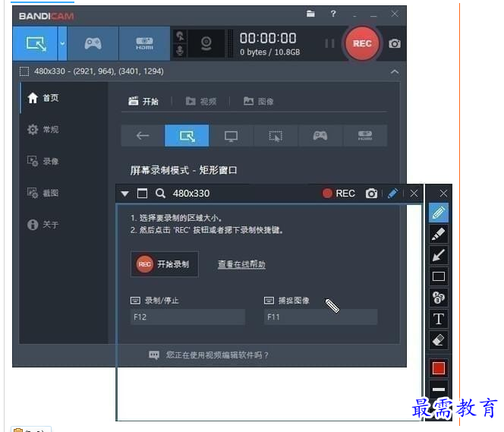Open the recording mode dropdown arrow
The height and width of the screenshot is (432, 504).
coord(62,43)
